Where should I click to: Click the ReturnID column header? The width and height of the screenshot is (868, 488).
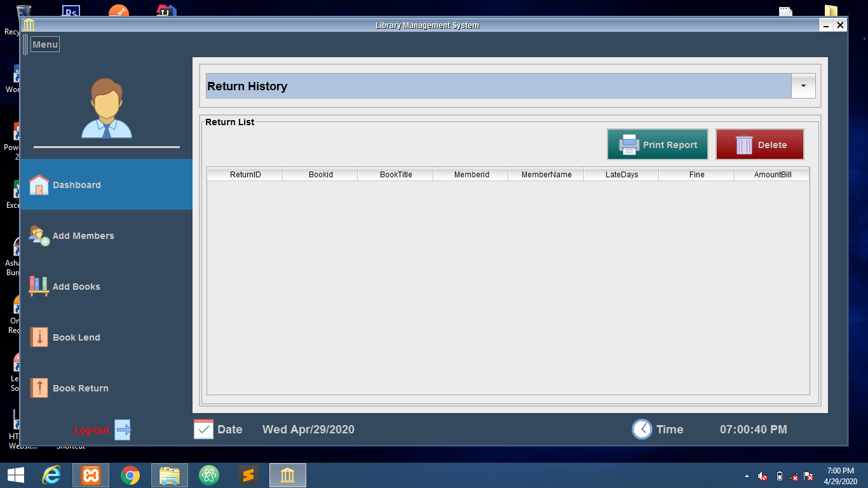coord(244,173)
